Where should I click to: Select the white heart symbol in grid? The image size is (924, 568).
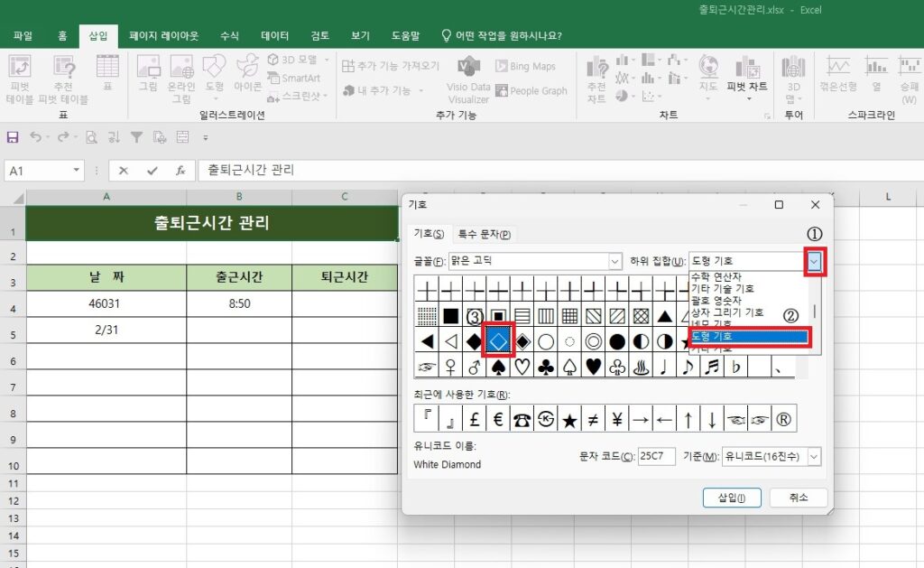pyautogui.click(x=522, y=367)
